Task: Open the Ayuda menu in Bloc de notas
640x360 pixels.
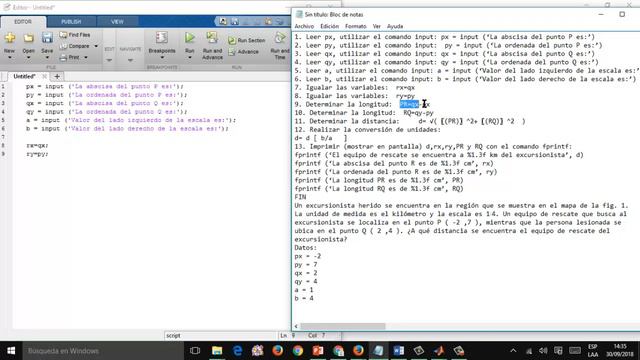Action: click(395, 26)
